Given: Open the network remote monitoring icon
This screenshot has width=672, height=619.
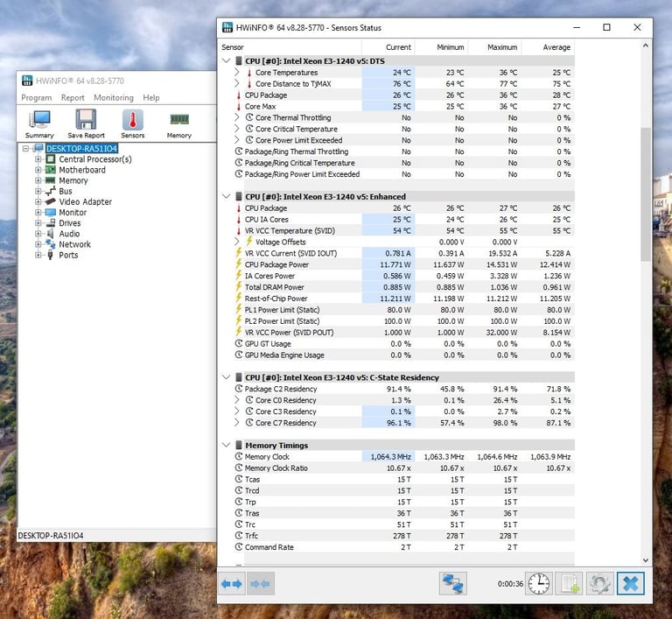Looking at the screenshot, I should coord(453,583).
